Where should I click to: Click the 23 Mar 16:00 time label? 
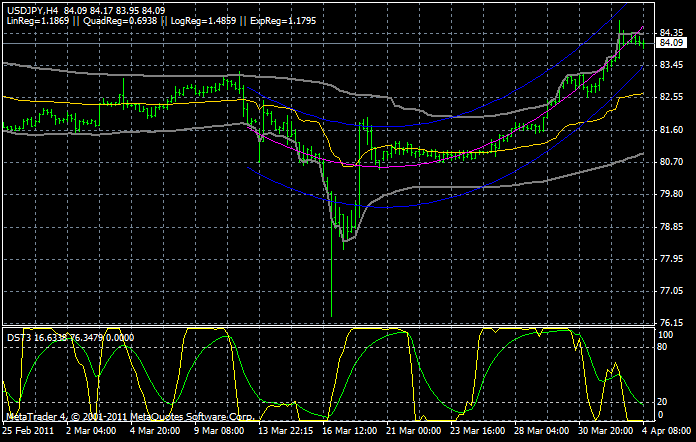click(478, 431)
